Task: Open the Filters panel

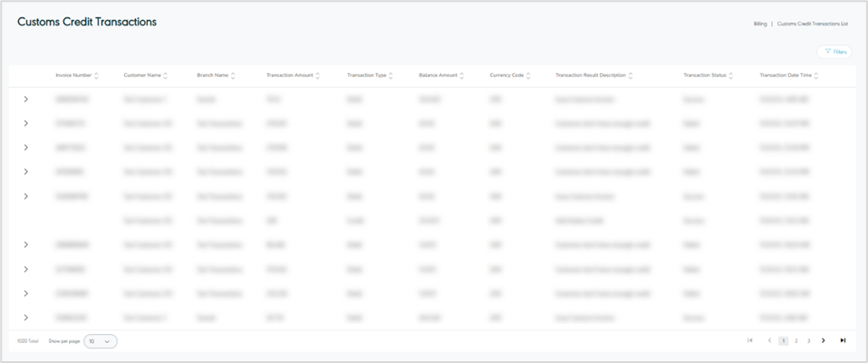Action: pyautogui.click(x=834, y=52)
